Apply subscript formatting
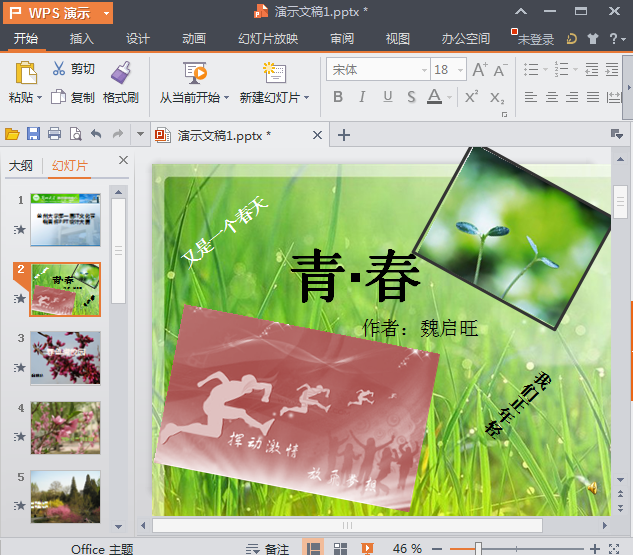The image size is (633, 555). (497, 98)
